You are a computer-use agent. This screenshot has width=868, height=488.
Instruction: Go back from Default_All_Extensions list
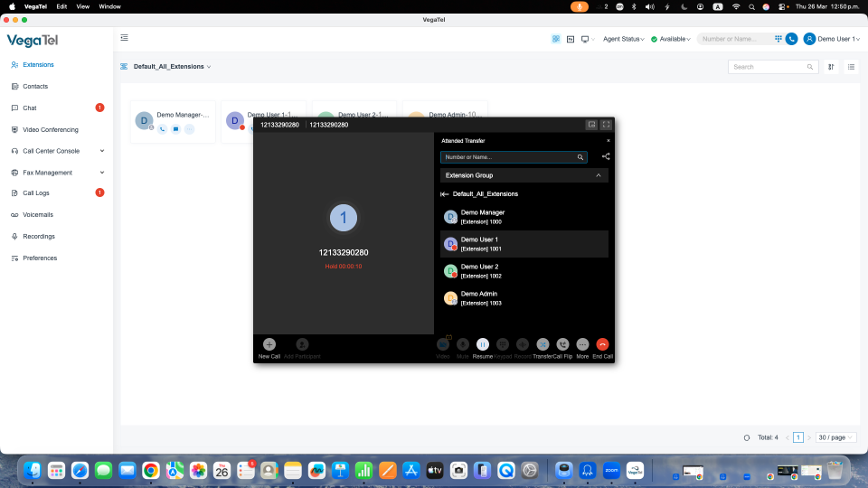click(x=444, y=194)
